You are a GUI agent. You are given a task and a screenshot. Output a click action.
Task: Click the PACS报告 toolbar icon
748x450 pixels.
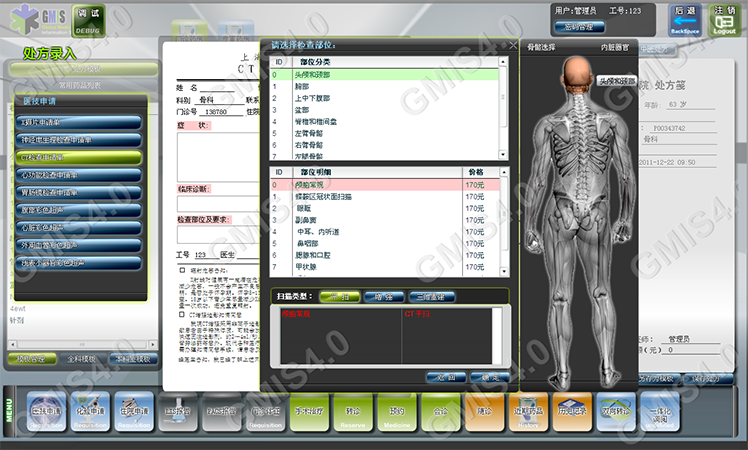click(222, 412)
